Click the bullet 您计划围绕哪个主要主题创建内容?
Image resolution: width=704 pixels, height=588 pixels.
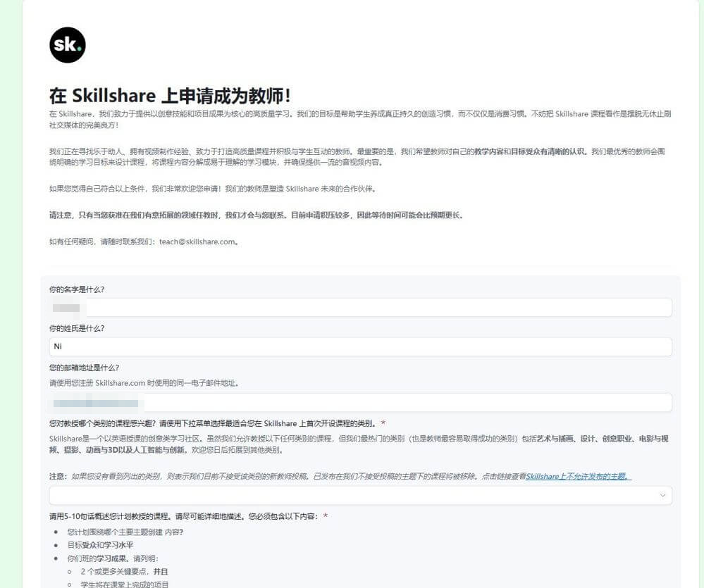125,532
